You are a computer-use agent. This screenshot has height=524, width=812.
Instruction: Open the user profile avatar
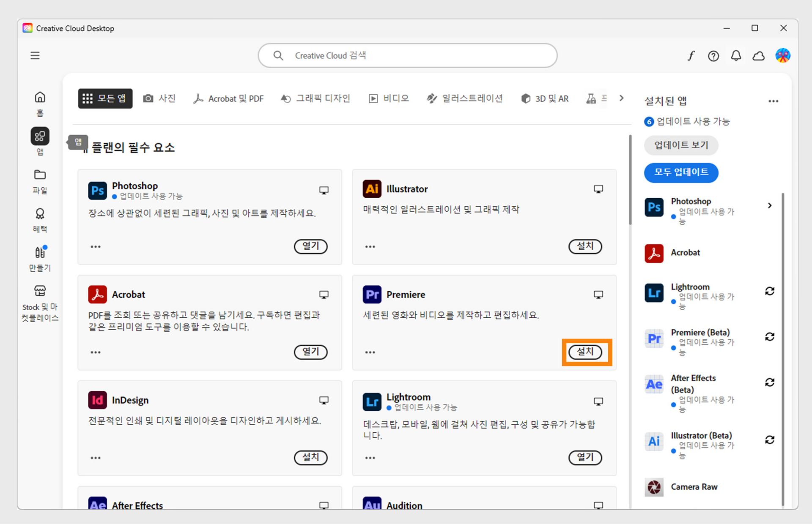(x=783, y=55)
